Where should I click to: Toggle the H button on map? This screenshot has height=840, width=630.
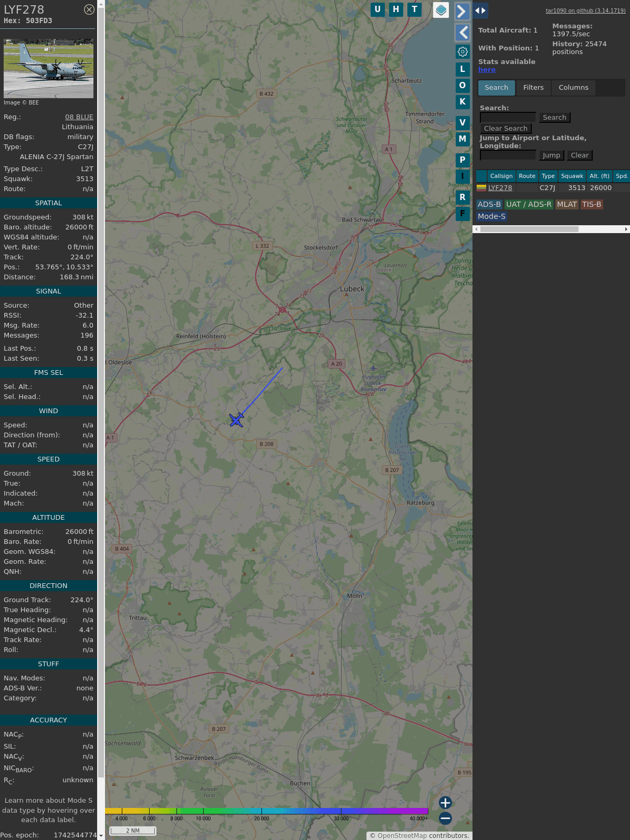396,9
